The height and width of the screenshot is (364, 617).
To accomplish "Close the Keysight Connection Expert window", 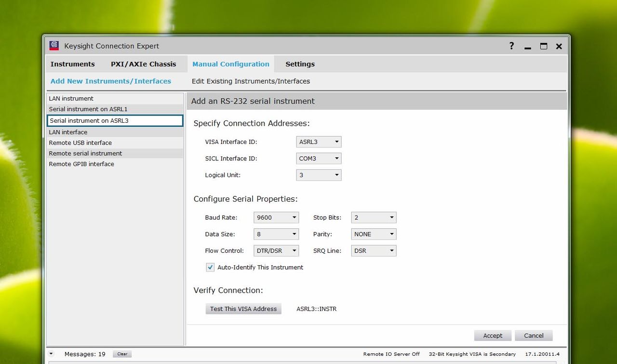I will [x=559, y=46].
